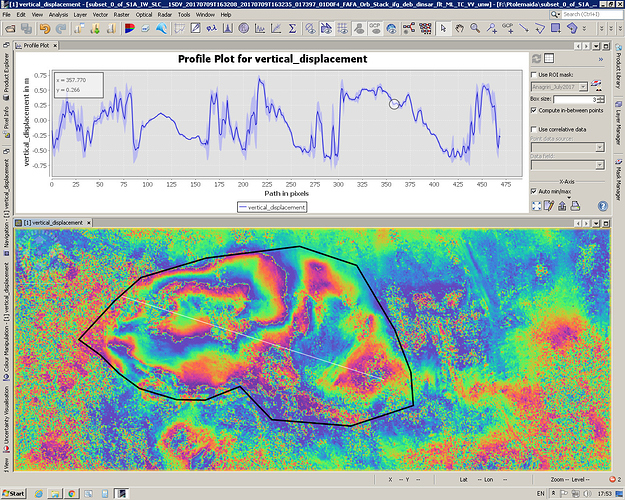This screenshot has height=500, width=625.
Task: Click the Box size input field
Action: tap(576, 99)
